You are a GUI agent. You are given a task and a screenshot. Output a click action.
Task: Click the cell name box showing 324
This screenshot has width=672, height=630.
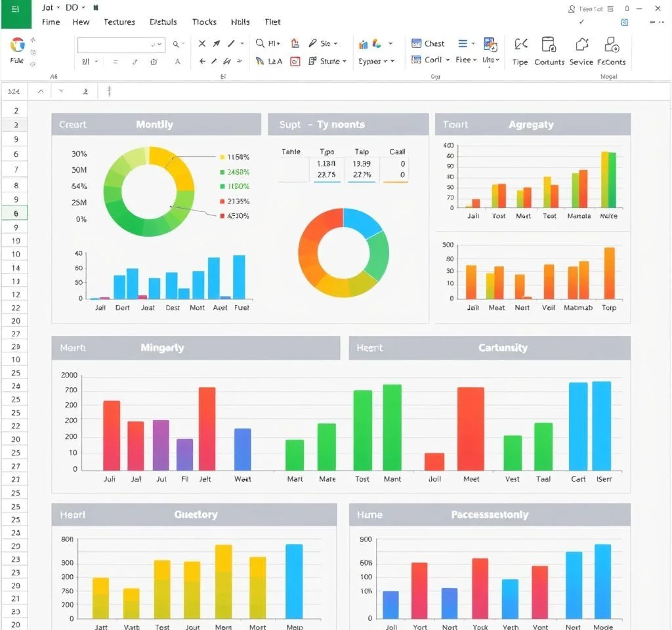(x=13, y=92)
